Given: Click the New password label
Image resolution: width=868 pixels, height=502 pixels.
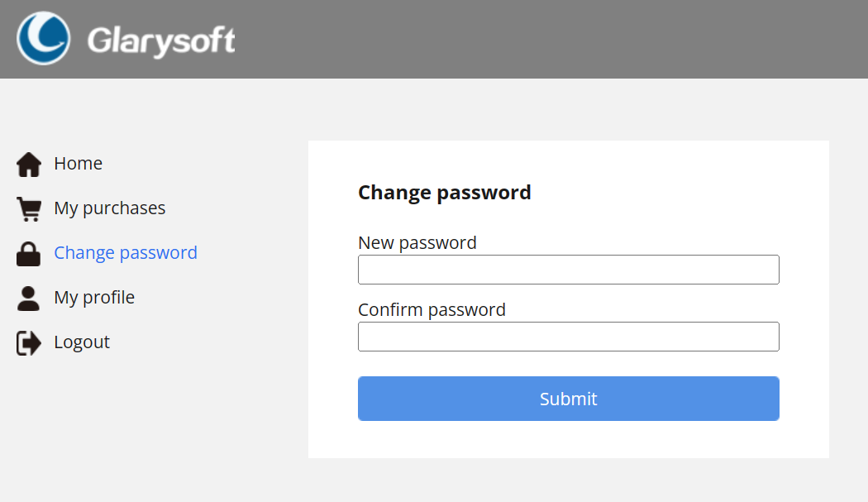Looking at the screenshot, I should coord(417,242).
